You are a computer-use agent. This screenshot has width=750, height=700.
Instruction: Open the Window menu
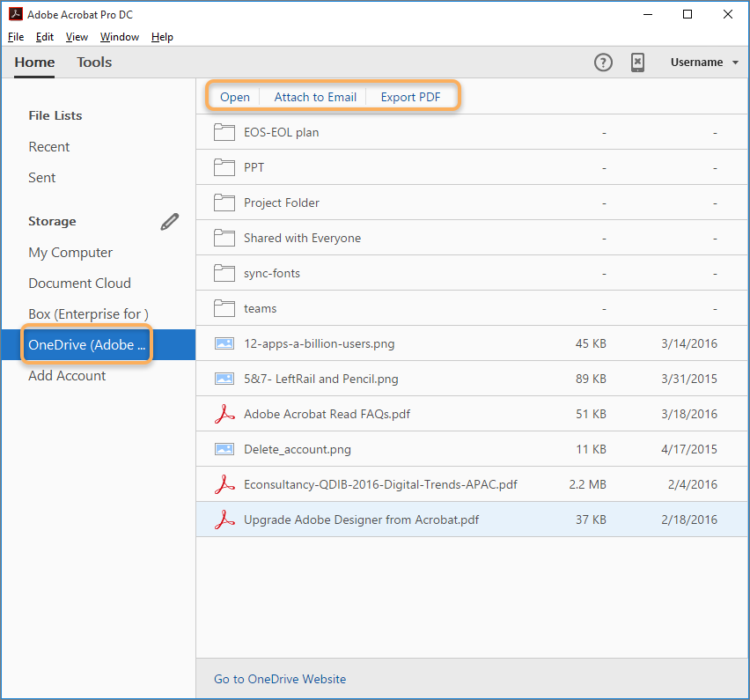(119, 37)
